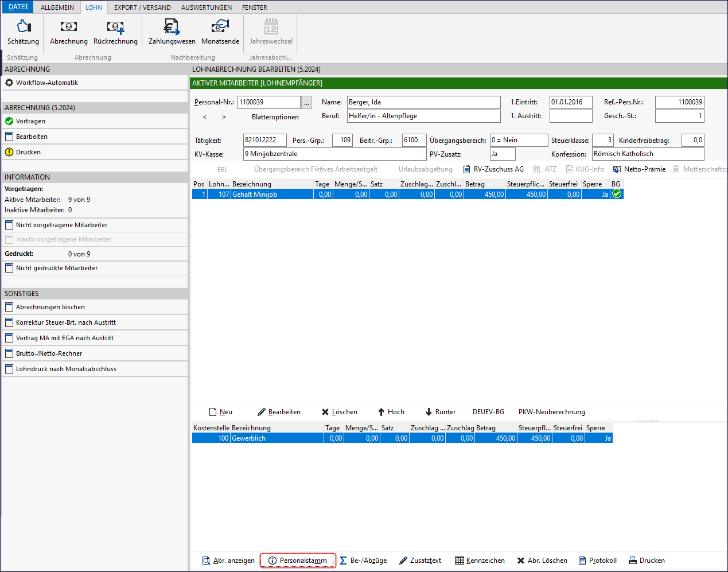728x572 pixels.
Task: Run PKW-Neuberechnung
Action: click(552, 412)
